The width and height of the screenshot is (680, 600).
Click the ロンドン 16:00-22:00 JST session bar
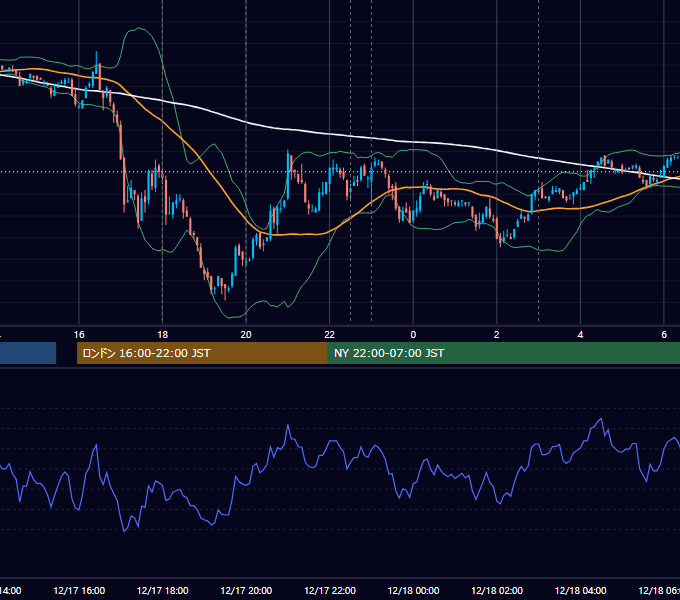coord(202,353)
